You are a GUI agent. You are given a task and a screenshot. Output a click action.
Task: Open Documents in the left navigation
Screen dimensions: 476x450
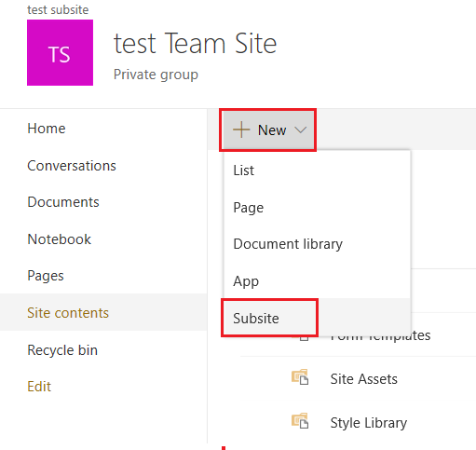(x=63, y=202)
